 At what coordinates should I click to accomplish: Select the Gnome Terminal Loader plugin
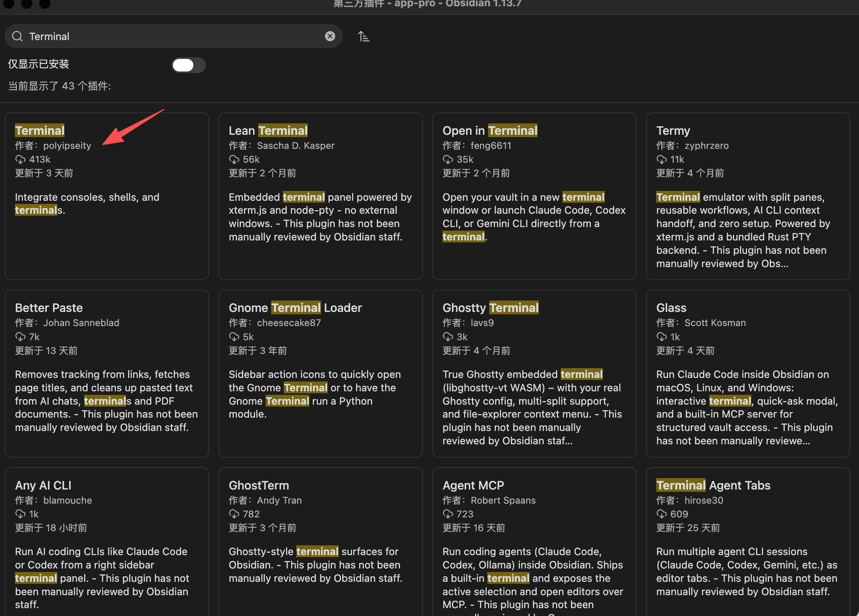click(320, 374)
